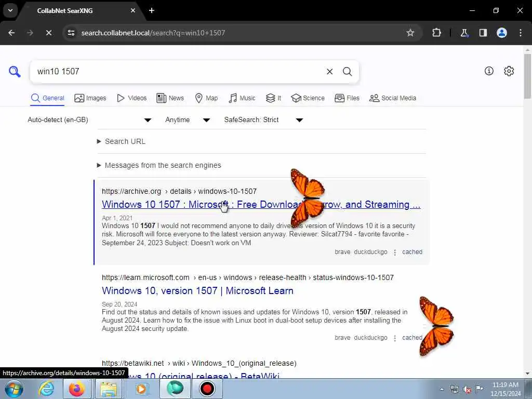Switch to the Map category tab
This screenshot has width=532, height=399.
click(206, 98)
